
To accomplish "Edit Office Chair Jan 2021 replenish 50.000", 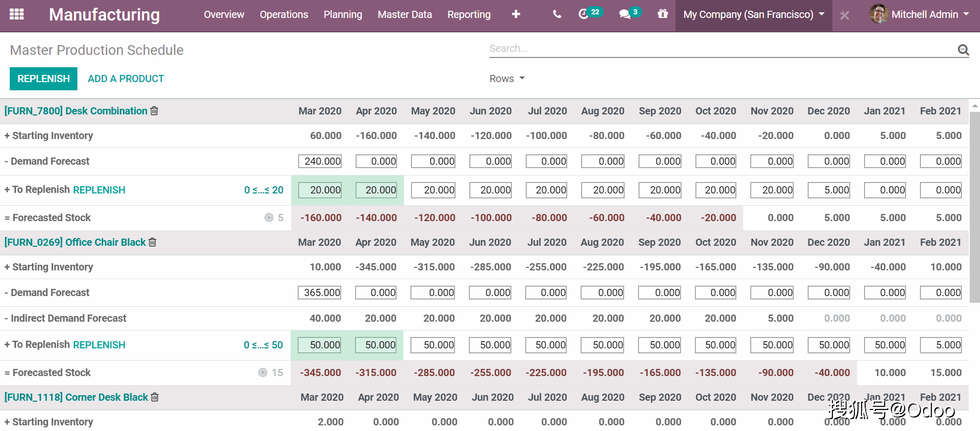I will click(x=885, y=345).
